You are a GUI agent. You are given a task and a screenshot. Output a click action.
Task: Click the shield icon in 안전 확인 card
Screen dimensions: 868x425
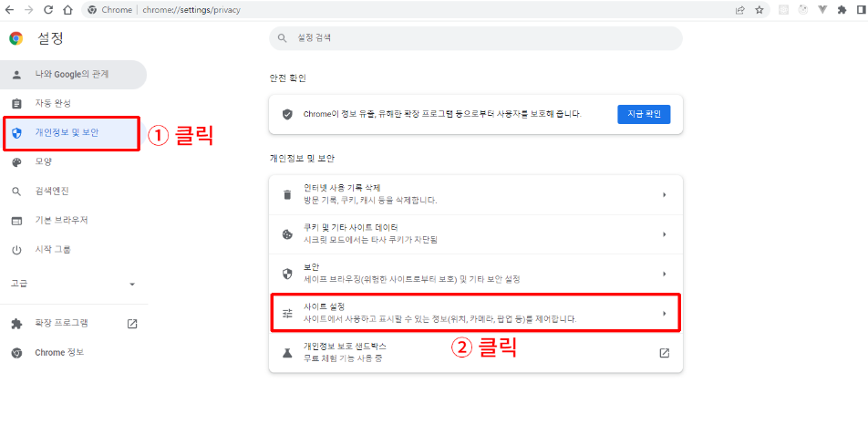click(x=286, y=114)
